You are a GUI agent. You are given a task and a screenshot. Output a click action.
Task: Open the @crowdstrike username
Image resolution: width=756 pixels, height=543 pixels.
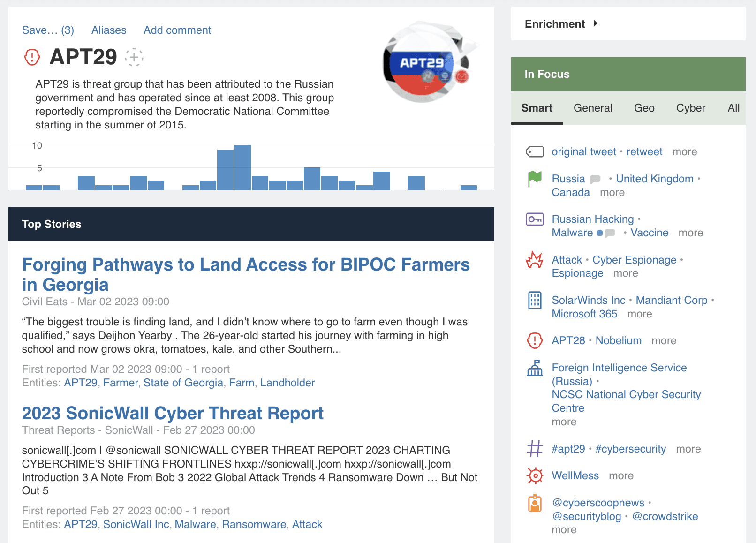coord(665,516)
